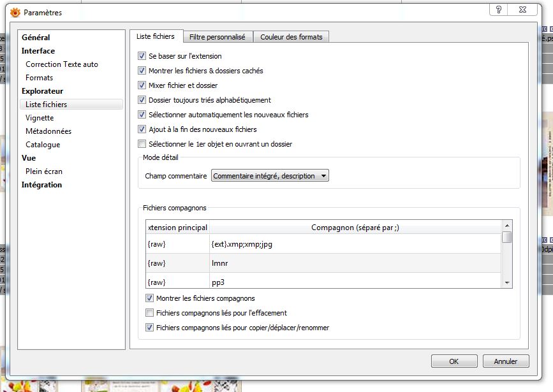Uncheck "Mixer fichier et dossier"
Image resolution: width=553 pixels, height=392 pixels.
click(x=142, y=85)
